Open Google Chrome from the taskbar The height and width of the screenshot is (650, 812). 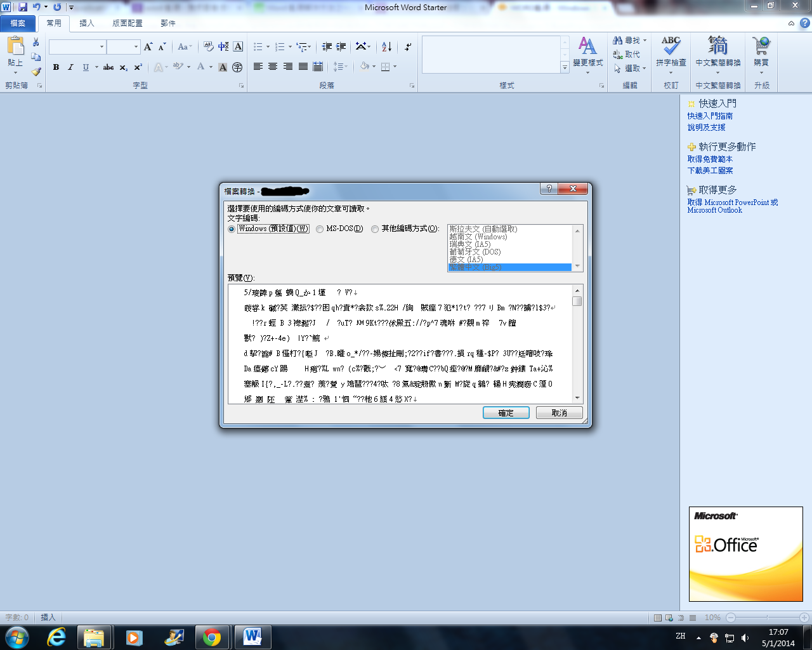pyautogui.click(x=211, y=637)
